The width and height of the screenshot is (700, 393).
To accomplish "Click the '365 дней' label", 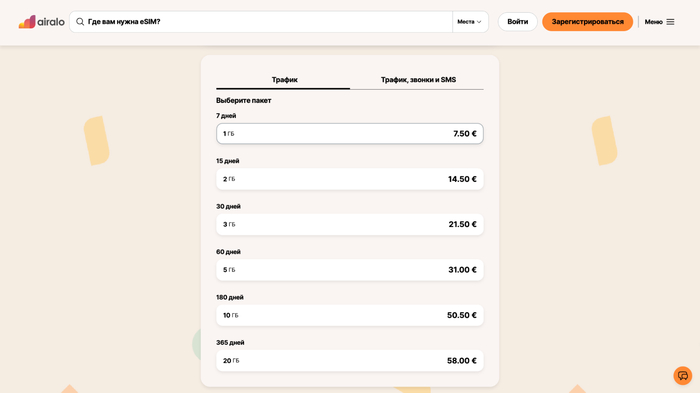I will coord(230,343).
